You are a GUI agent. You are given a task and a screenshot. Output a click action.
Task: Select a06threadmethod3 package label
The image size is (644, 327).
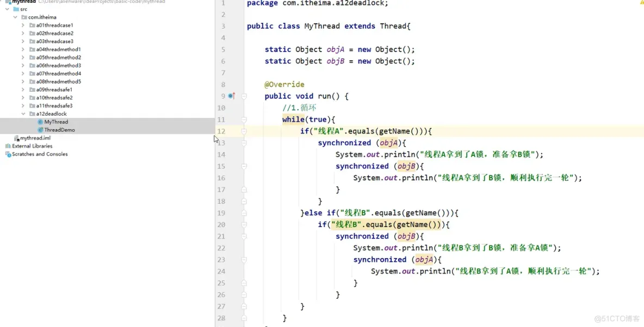[x=58, y=66]
